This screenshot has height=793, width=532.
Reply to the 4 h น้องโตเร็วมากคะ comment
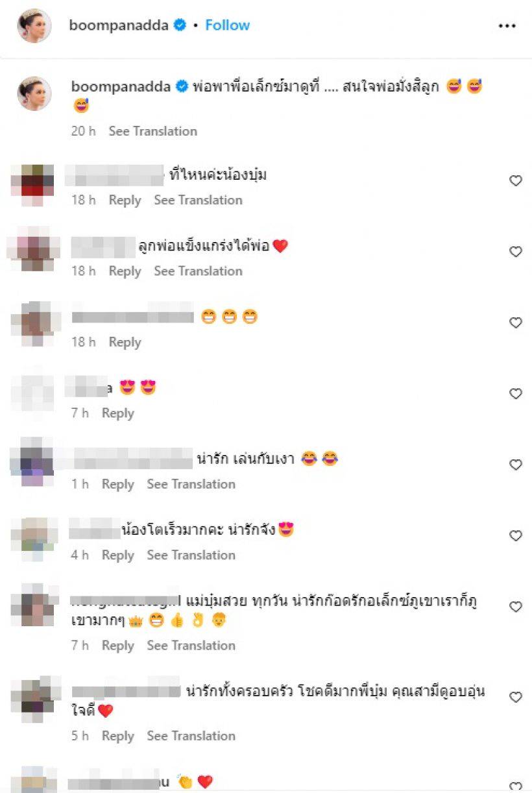[x=118, y=555]
